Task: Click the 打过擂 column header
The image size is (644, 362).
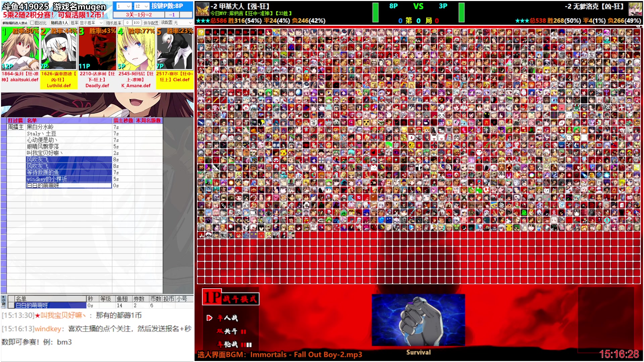Action: tap(16, 120)
